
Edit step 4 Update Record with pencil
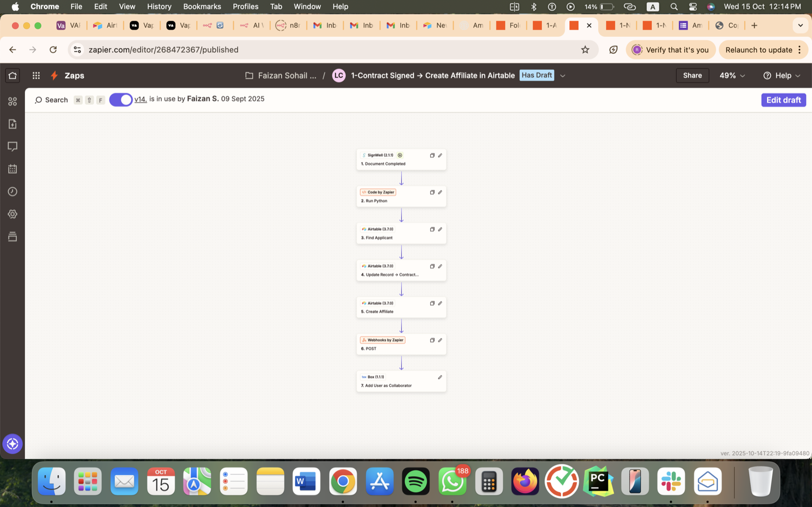pyautogui.click(x=440, y=266)
